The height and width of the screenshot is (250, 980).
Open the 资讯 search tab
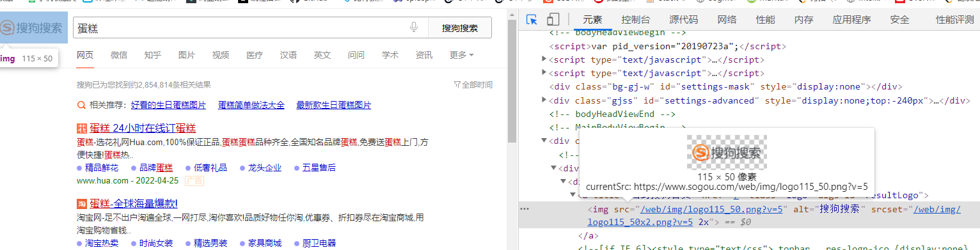coord(424,55)
